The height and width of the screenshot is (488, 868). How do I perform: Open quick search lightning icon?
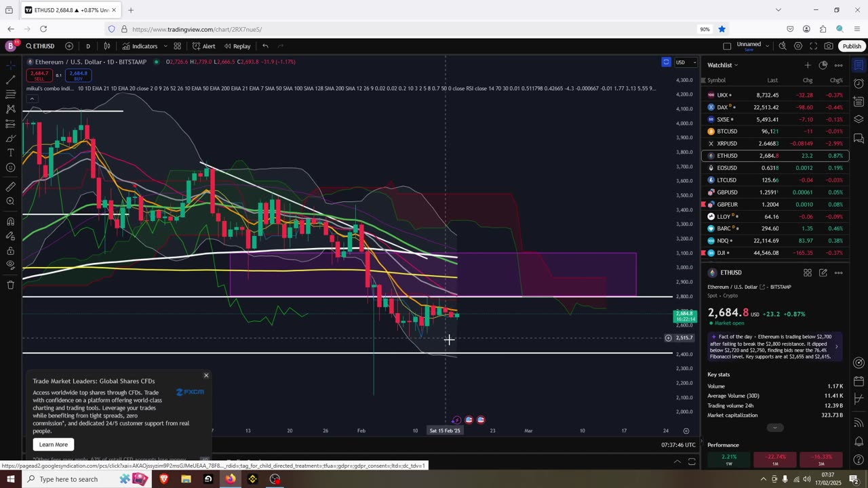782,46
